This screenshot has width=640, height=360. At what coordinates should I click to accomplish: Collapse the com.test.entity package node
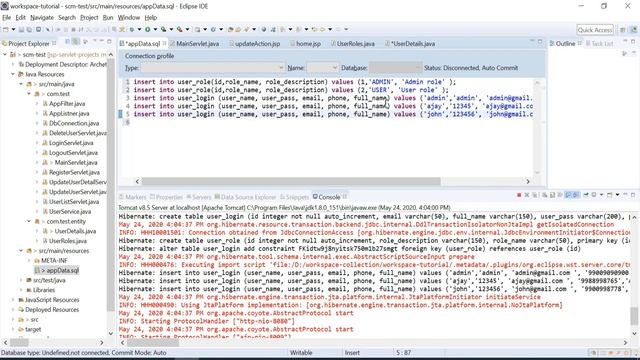(x=29, y=221)
